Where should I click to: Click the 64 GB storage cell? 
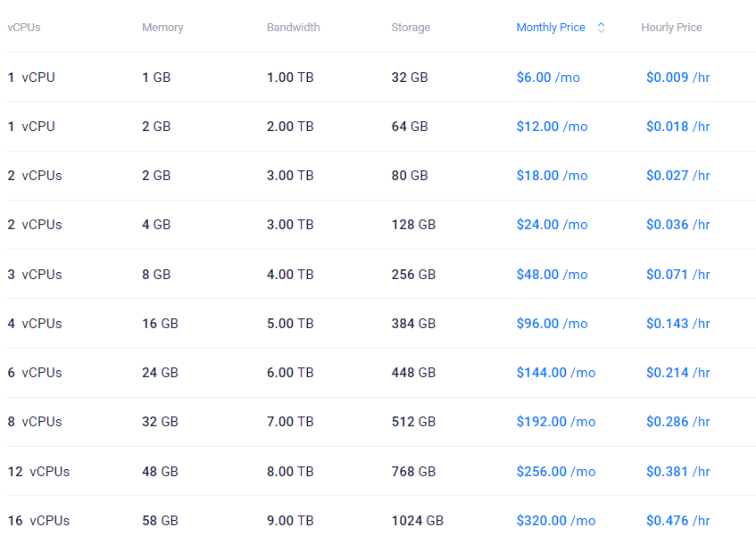point(410,127)
